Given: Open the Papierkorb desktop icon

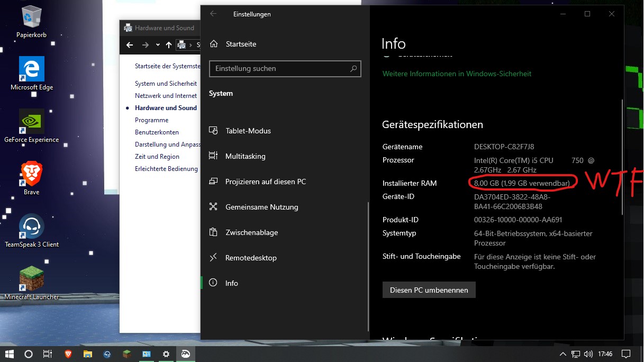Looking at the screenshot, I should [x=32, y=22].
